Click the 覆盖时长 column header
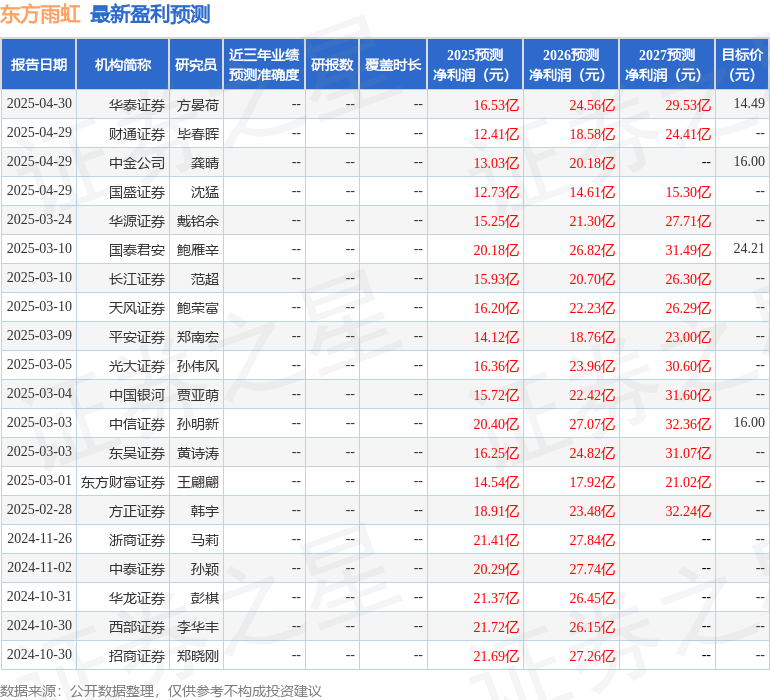Image resolution: width=770 pixels, height=700 pixels. 393,64
